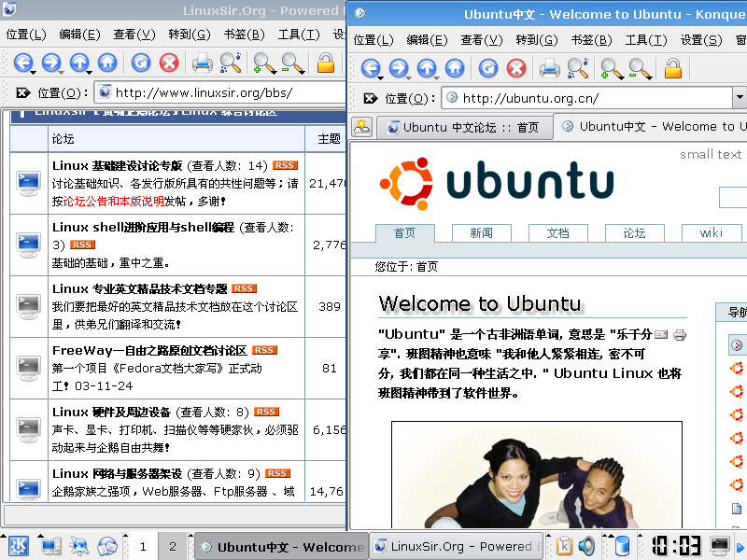The image size is (747, 560).
Task: Open Back history dropdown in the LinuxSir window
Action: point(34,72)
